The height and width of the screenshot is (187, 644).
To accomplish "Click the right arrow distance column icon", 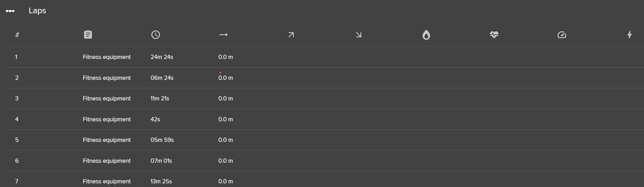I will pyautogui.click(x=223, y=35).
